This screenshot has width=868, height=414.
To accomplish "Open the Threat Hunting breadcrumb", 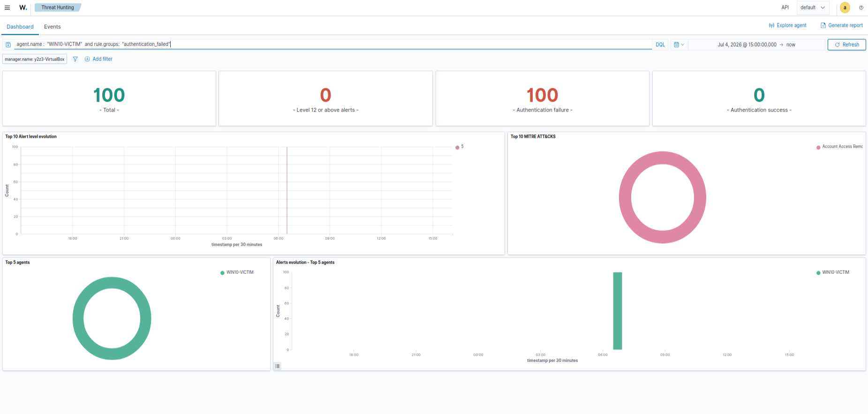I will tap(58, 8).
